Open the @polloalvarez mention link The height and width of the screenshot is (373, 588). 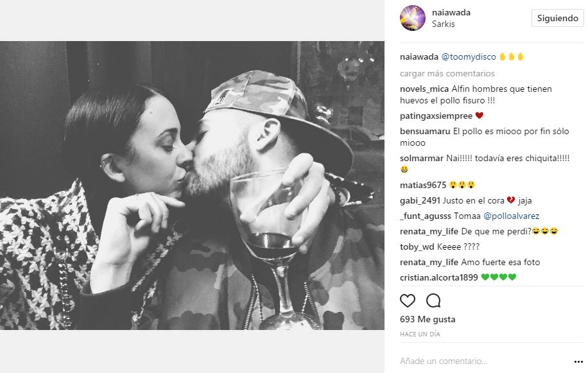click(x=510, y=216)
